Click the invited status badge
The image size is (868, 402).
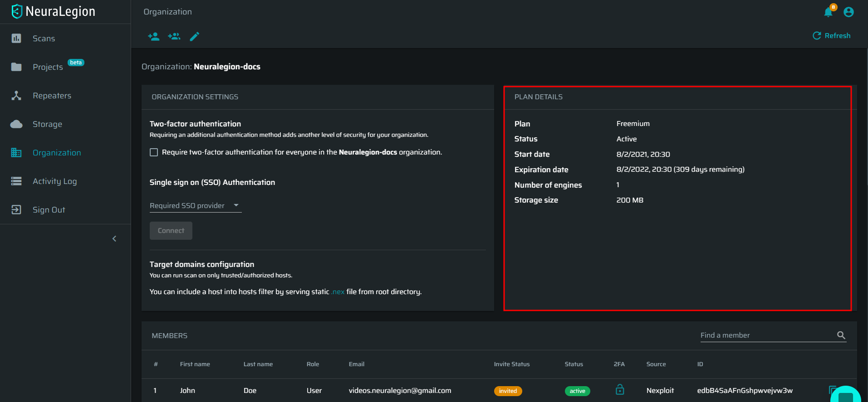click(x=508, y=391)
